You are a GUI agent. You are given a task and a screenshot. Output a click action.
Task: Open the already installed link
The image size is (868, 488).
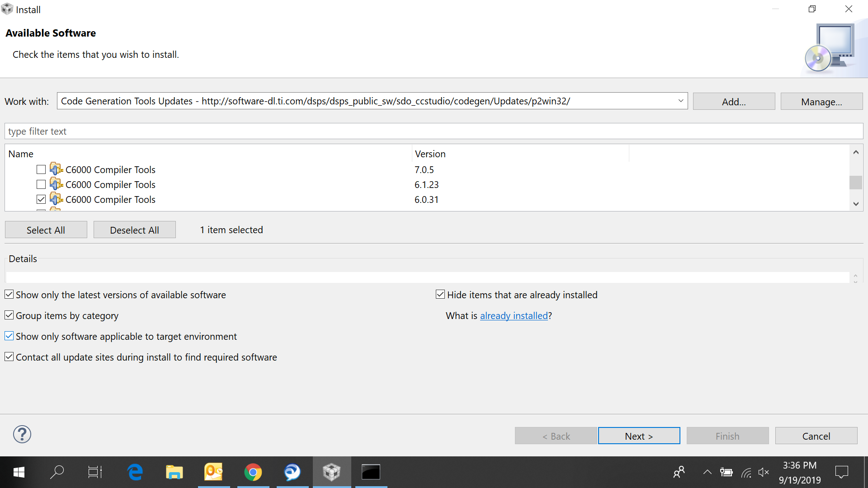tap(514, 316)
